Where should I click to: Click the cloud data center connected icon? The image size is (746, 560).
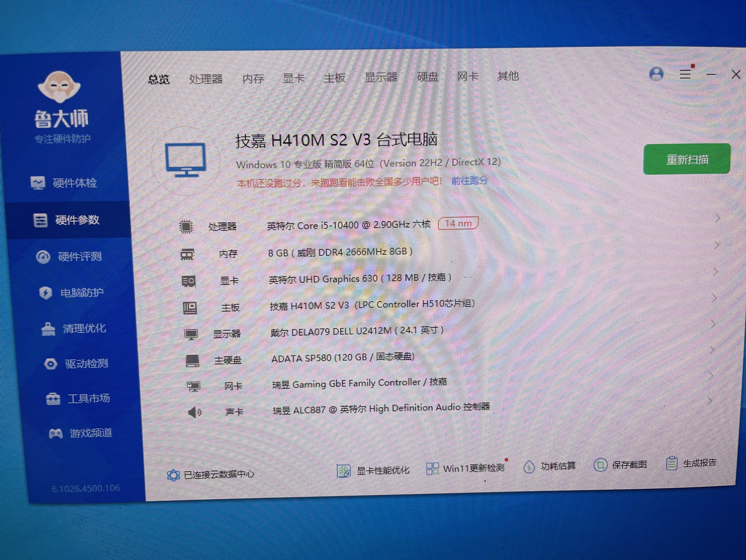tap(173, 475)
